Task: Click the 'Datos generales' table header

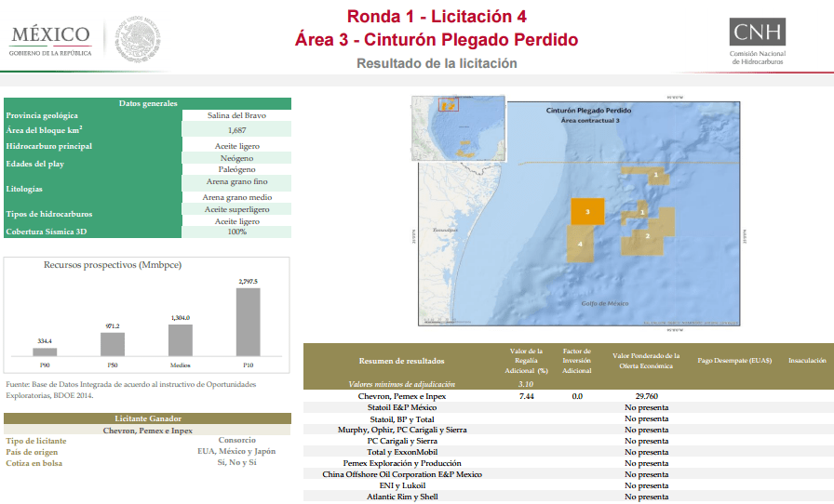Action: coord(148,103)
